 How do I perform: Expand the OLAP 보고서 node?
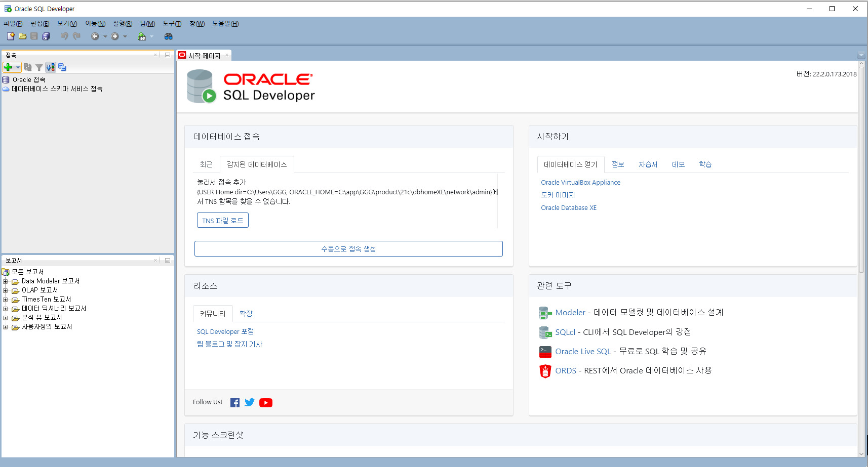pos(6,290)
